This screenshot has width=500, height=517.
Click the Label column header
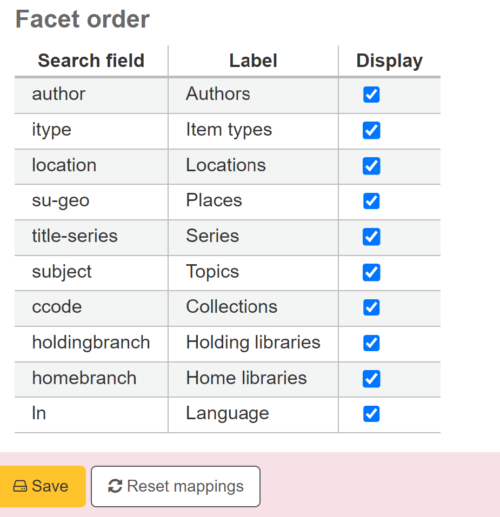click(x=253, y=61)
